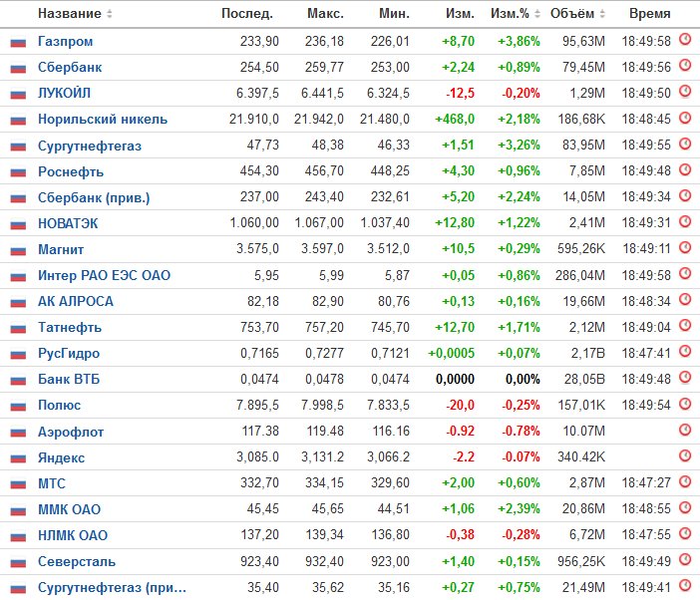Click the clock icon in Татнефть row
This screenshot has width=700, height=600.
[x=685, y=325]
